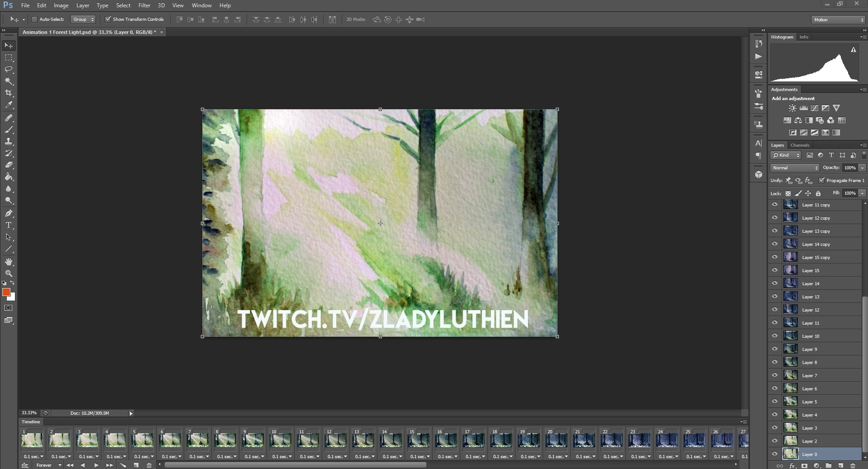
Task: Change frame 1 delay 0.1 sec dropdown
Action: (x=33, y=456)
